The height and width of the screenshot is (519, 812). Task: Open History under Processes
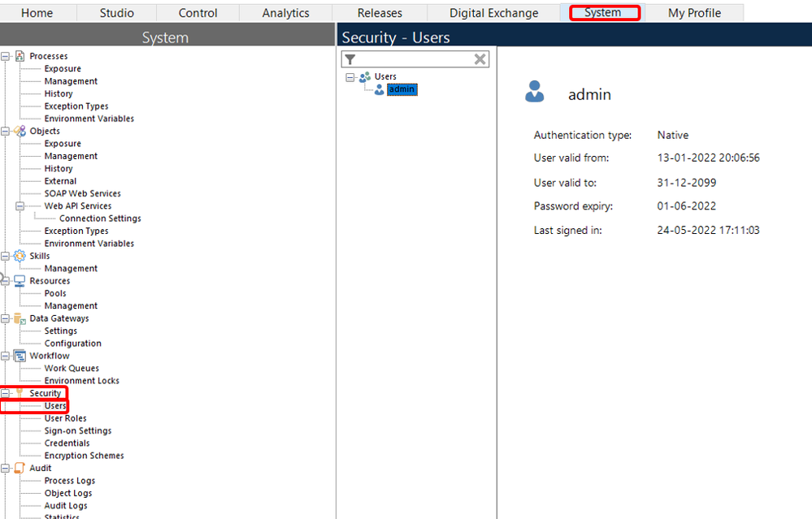59,93
